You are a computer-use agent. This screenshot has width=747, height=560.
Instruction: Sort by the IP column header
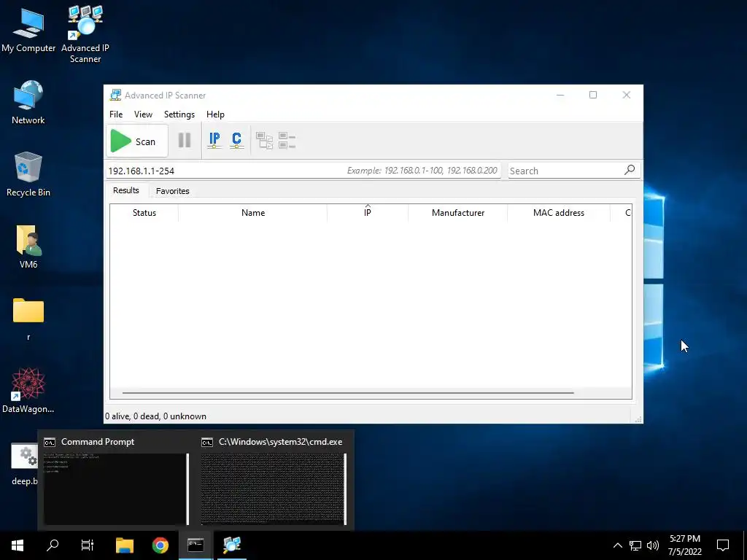tap(368, 213)
